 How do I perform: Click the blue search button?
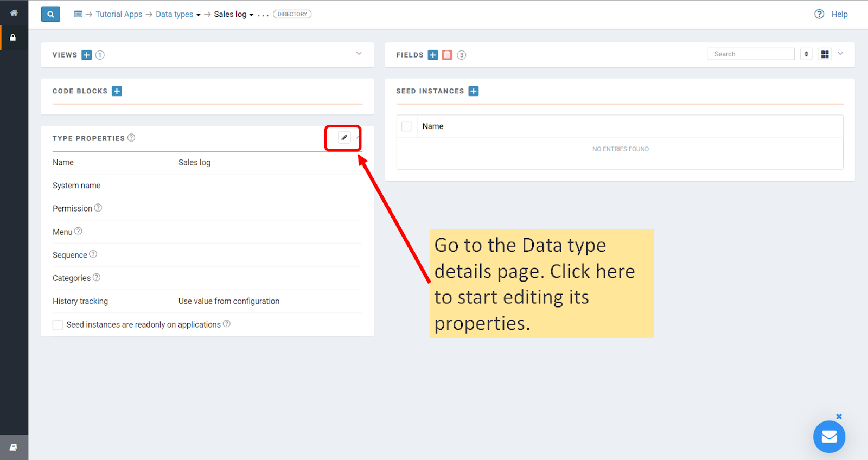50,14
